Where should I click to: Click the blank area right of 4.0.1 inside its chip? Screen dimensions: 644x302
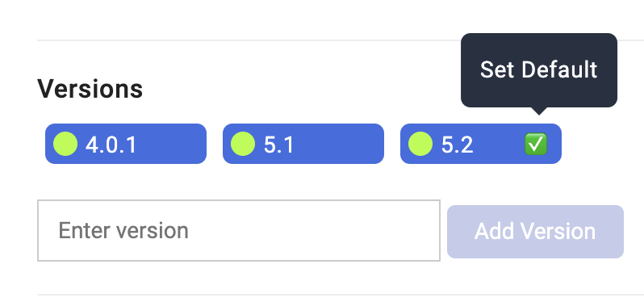(x=170, y=144)
